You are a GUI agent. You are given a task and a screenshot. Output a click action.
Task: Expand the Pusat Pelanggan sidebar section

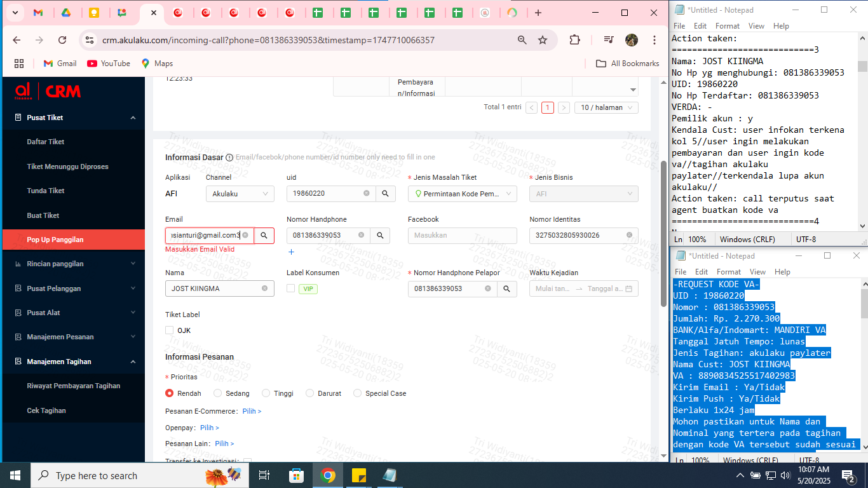[x=73, y=288]
